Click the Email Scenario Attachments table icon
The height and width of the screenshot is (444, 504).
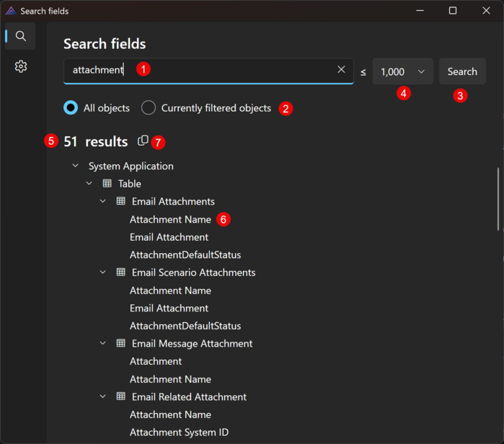(120, 272)
